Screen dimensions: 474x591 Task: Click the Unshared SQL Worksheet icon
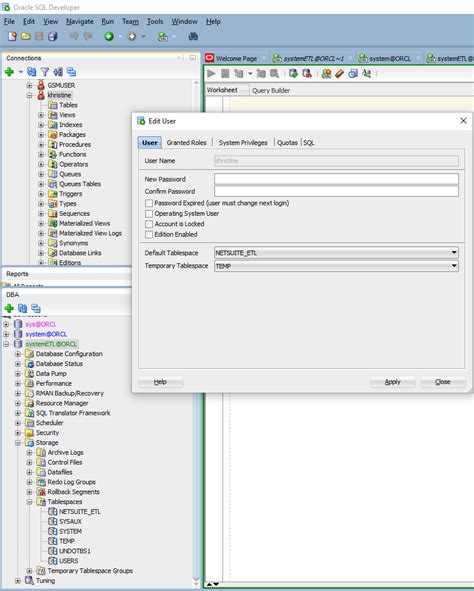pos(326,73)
